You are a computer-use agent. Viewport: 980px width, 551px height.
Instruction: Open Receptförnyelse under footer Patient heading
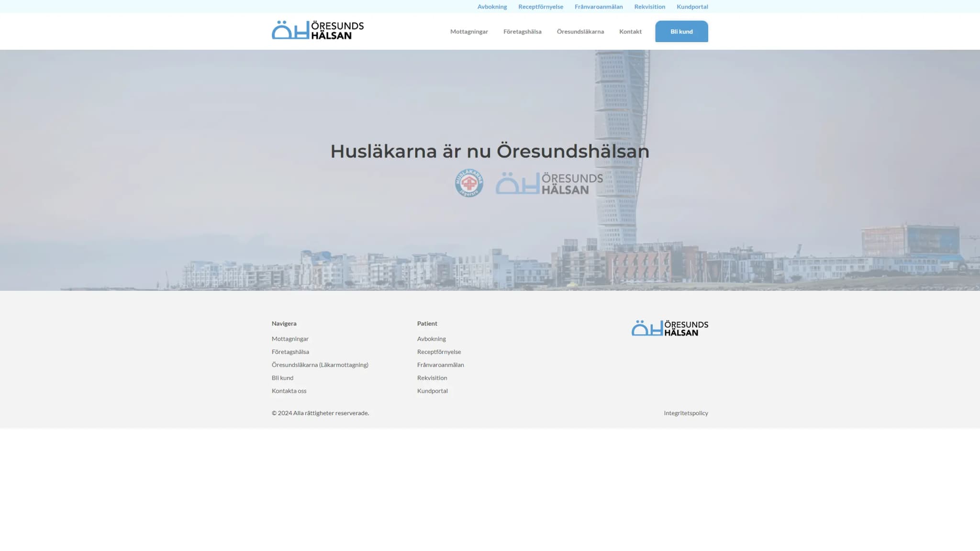(x=439, y=352)
